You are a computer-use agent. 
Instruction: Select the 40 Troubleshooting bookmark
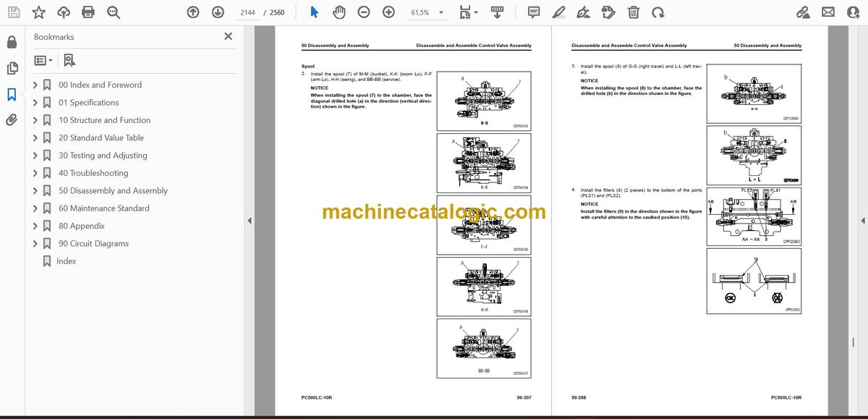pos(93,173)
